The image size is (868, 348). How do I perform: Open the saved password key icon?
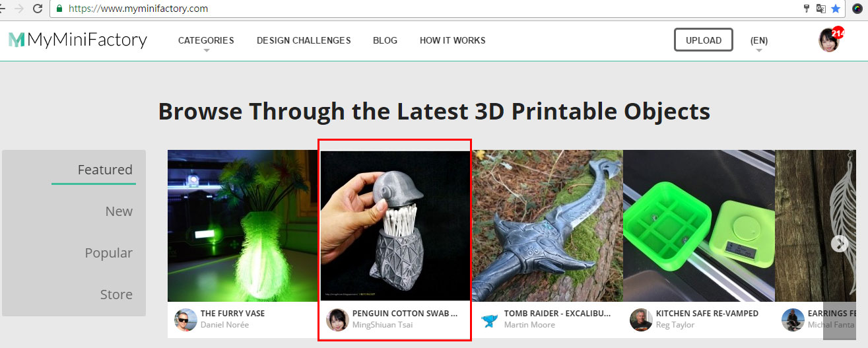(x=806, y=9)
